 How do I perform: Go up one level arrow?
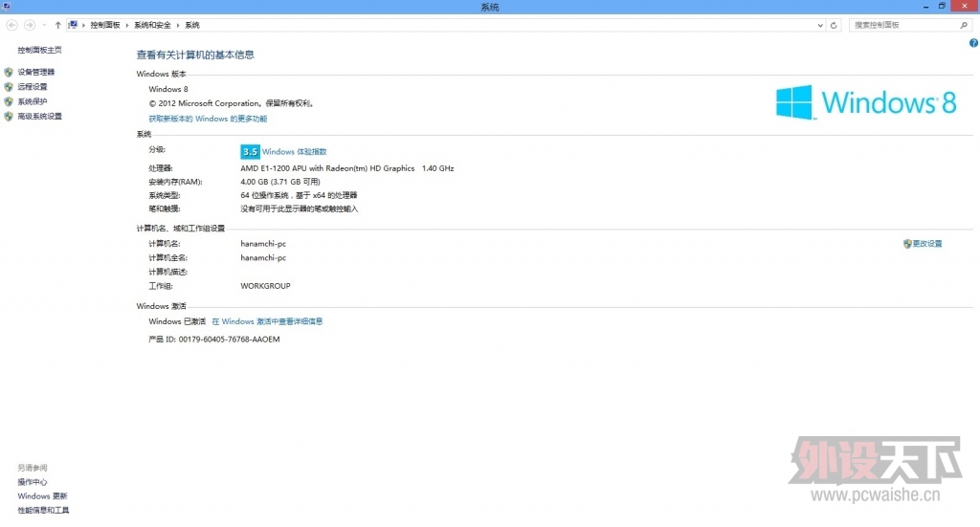(57, 25)
